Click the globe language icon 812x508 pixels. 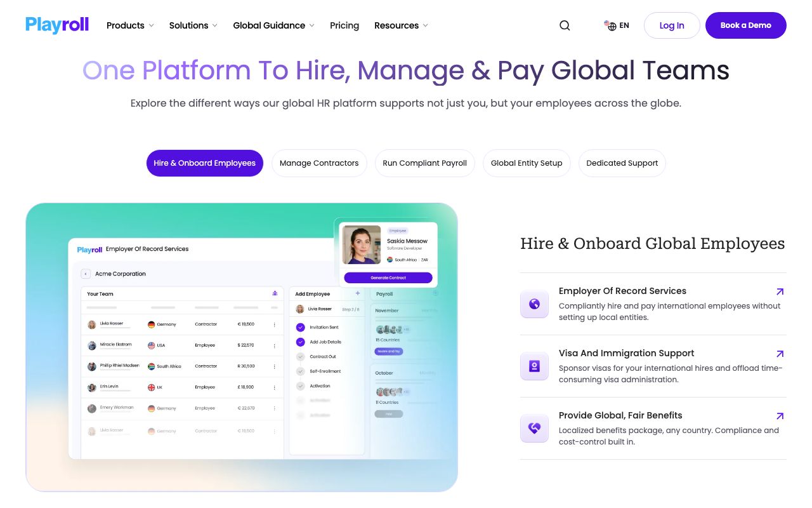click(610, 25)
